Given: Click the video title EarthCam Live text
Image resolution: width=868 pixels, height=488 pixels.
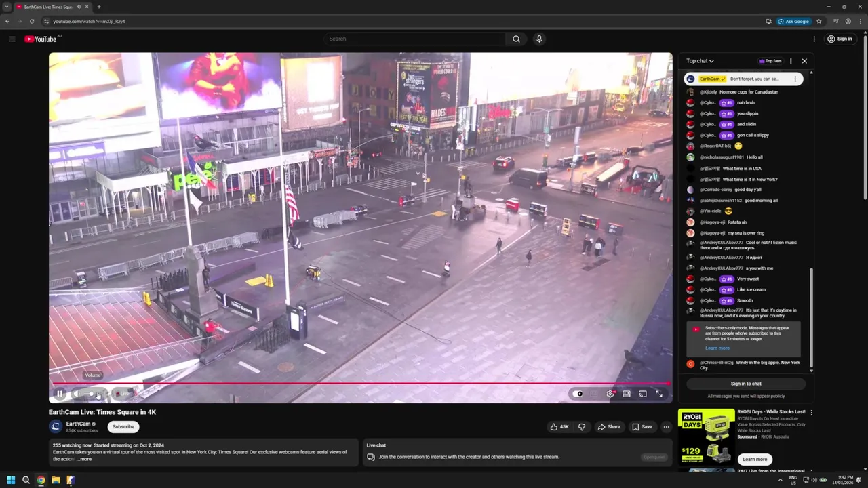Looking at the screenshot, I should (x=102, y=412).
